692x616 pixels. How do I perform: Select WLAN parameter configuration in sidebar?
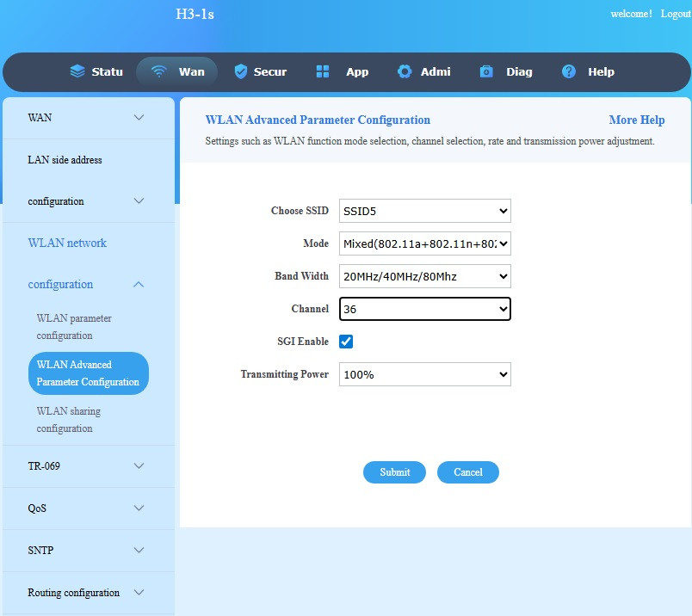(74, 327)
